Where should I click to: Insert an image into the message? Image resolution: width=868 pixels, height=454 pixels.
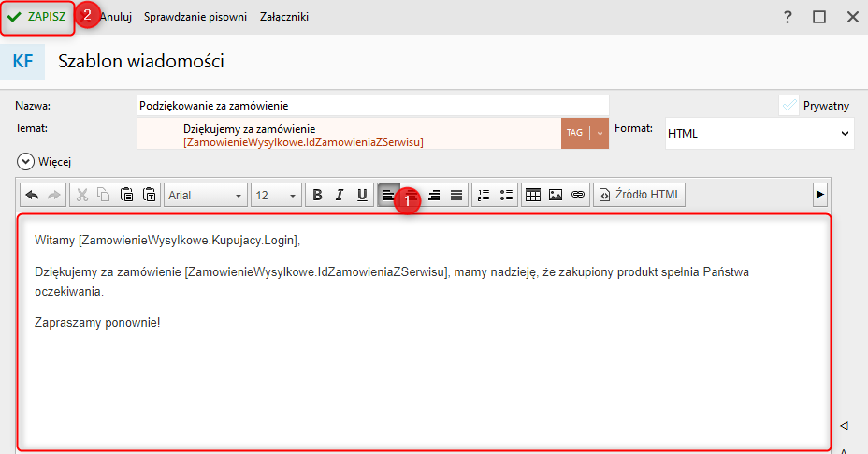click(x=556, y=195)
